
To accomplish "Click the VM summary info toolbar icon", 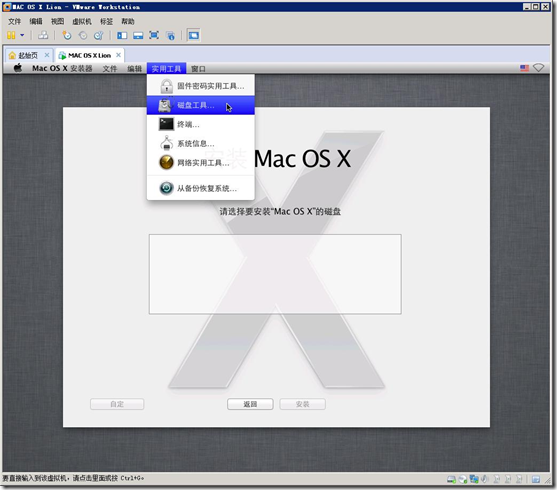I will [x=171, y=35].
